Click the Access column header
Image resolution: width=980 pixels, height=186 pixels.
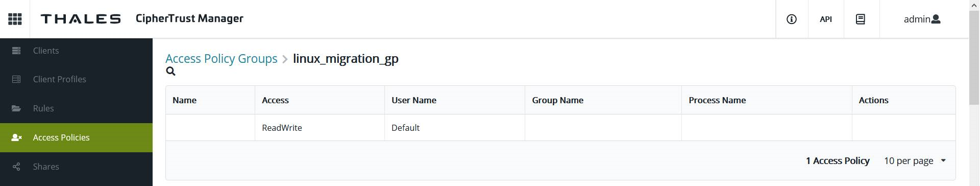[275, 100]
